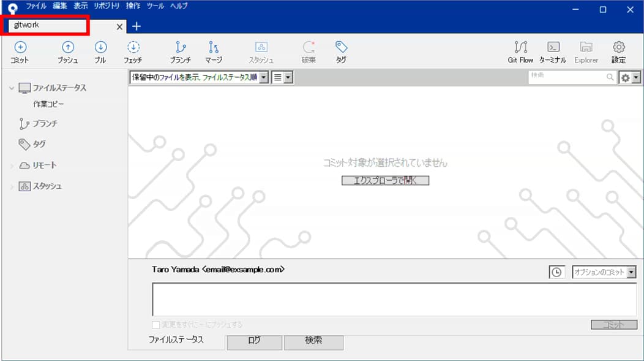Collapse the ファイルステータス tree section
The image size is (644, 361).
click(x=12, y=88)
